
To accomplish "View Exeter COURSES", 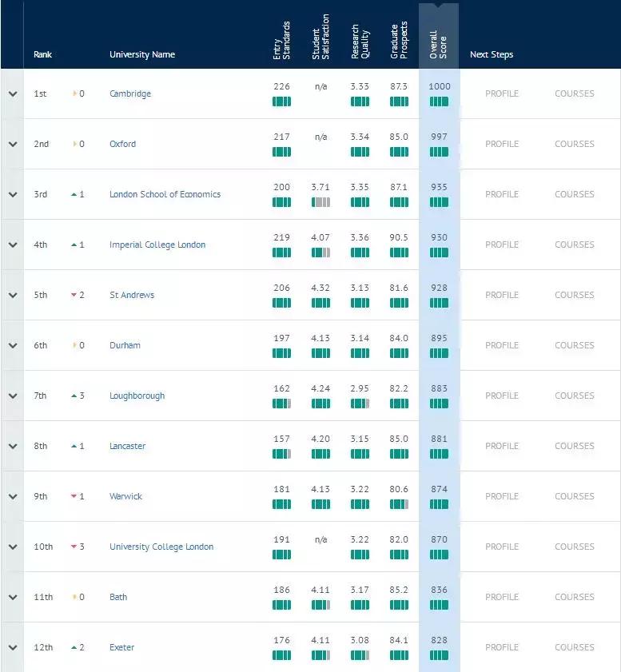I will coord(575,647).
